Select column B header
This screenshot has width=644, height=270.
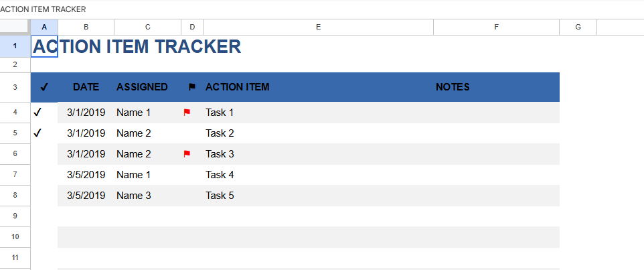[86, 27]
